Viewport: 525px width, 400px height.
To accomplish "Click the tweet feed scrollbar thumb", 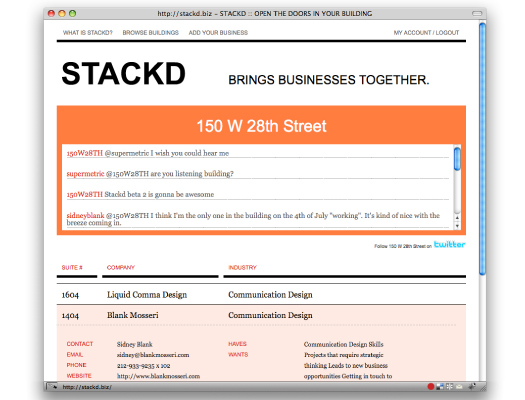I will 457,159.
